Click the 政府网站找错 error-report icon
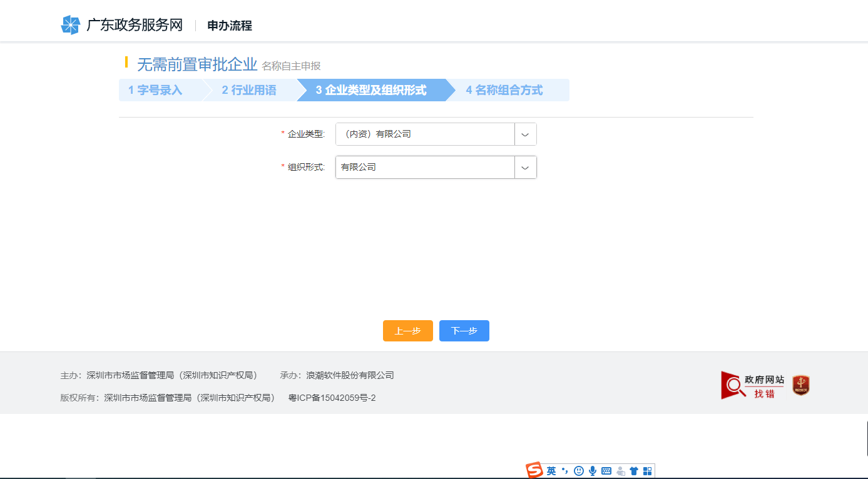 tap(752, 385)
